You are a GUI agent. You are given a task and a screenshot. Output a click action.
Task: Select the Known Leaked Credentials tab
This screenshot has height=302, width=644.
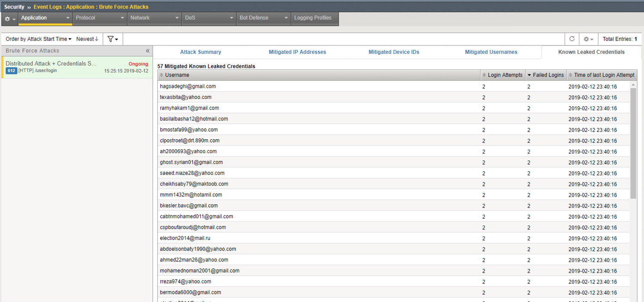coord(591,52)
